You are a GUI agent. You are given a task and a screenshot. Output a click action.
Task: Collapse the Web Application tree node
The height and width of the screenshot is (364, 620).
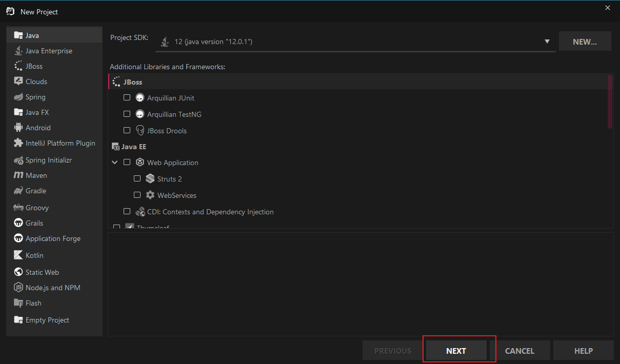pos(114,163)
